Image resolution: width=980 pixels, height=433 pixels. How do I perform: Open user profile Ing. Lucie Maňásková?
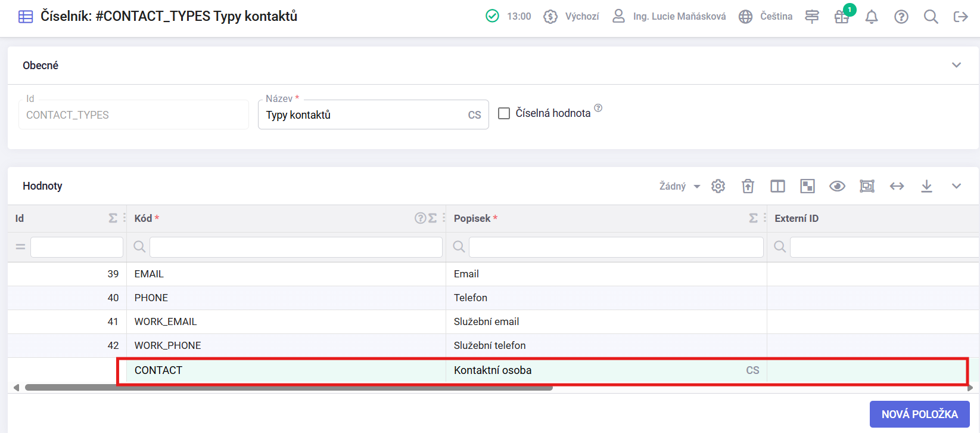(x=669, y=17)
